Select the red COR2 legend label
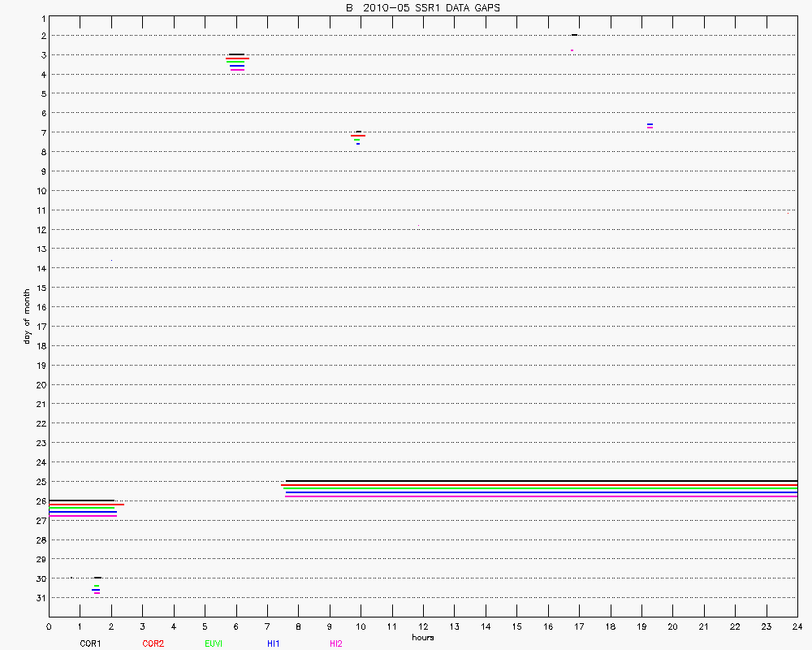This screenshot has height=650, width=812. 153,643
